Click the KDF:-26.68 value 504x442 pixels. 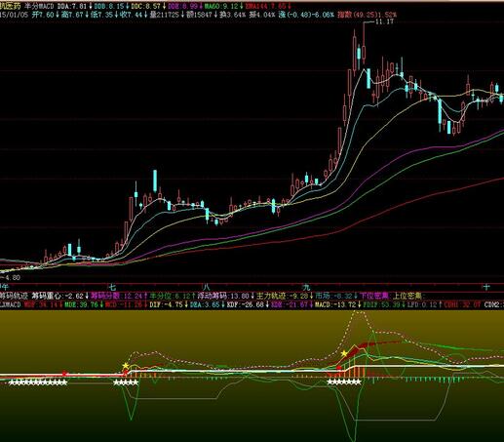tap(245, 304)
